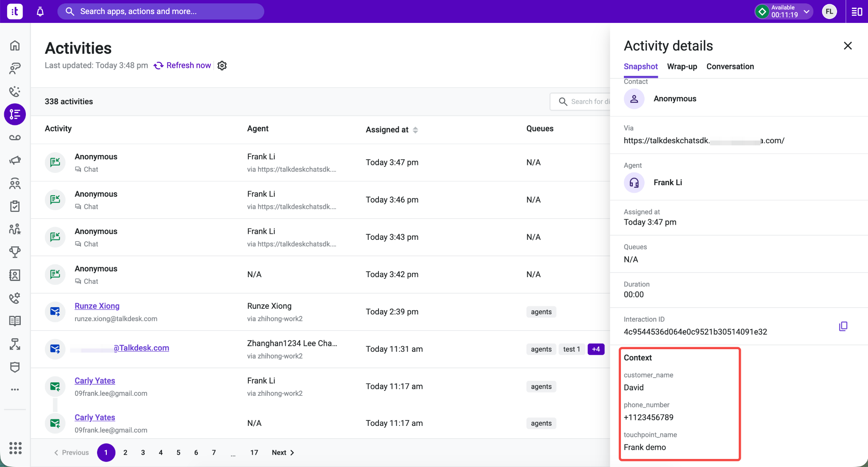Expand the +4 queues badge

point(596,349)
